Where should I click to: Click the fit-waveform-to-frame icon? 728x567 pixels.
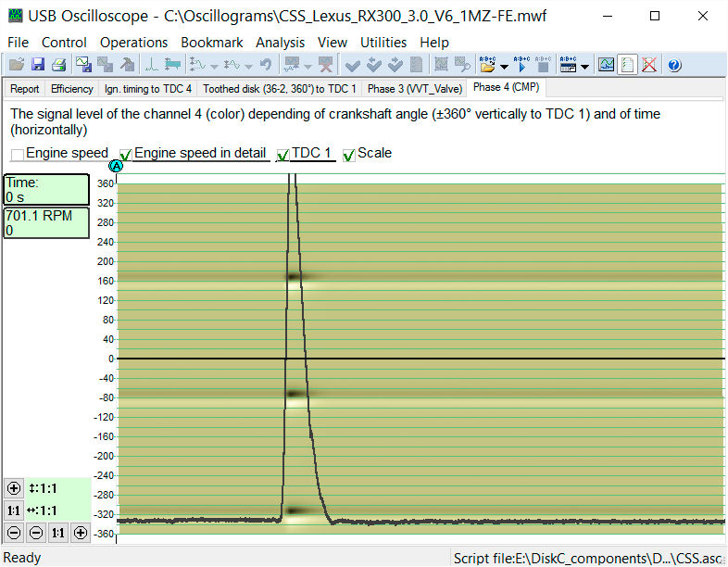tap(441, 65)
